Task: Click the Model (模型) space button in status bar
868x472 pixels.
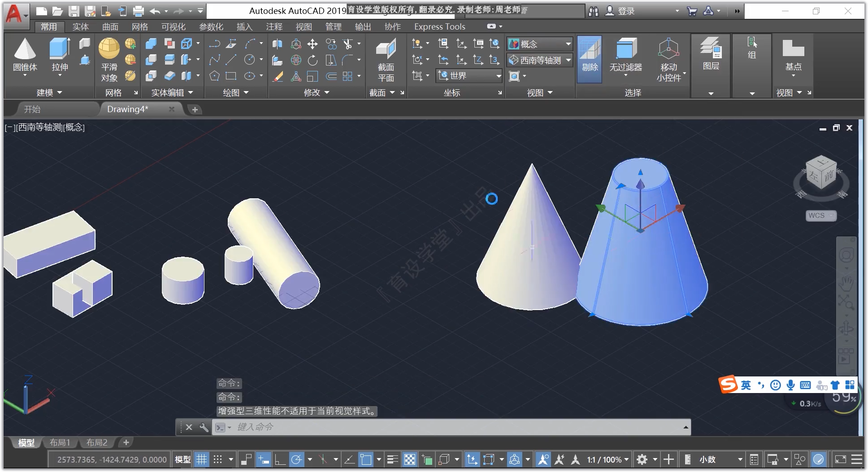Action: 182,459
